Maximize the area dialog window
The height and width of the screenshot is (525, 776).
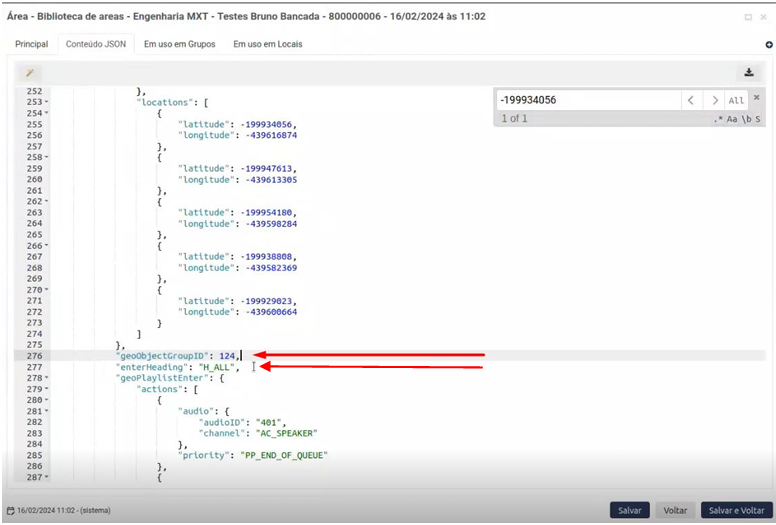(x=748, y=17)
